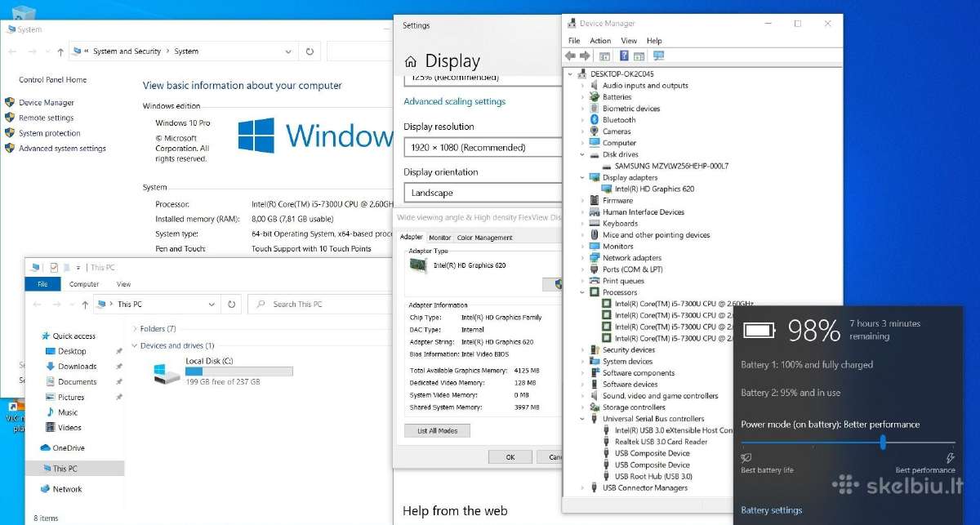Image resolution: width=980 pixels, height=525 pixels.
Task: Click the Security devices icon in Device Manager
Action: (595, 349)
